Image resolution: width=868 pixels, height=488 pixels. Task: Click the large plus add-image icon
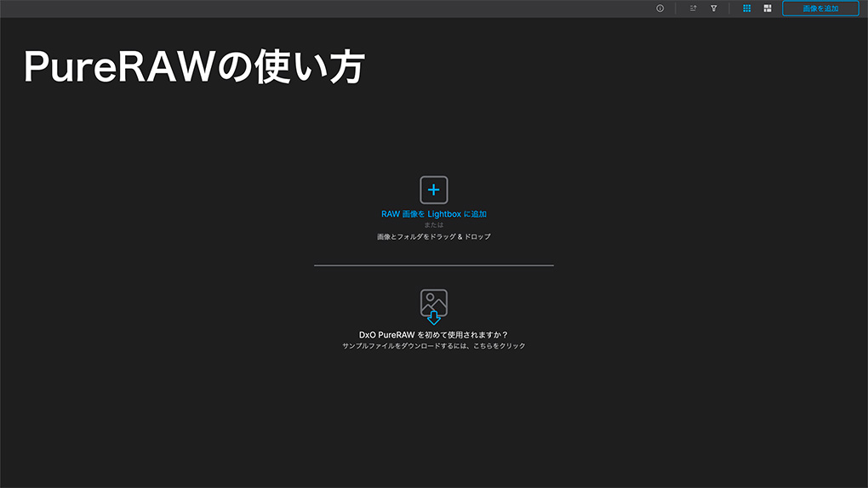click(x=433, y=190)
